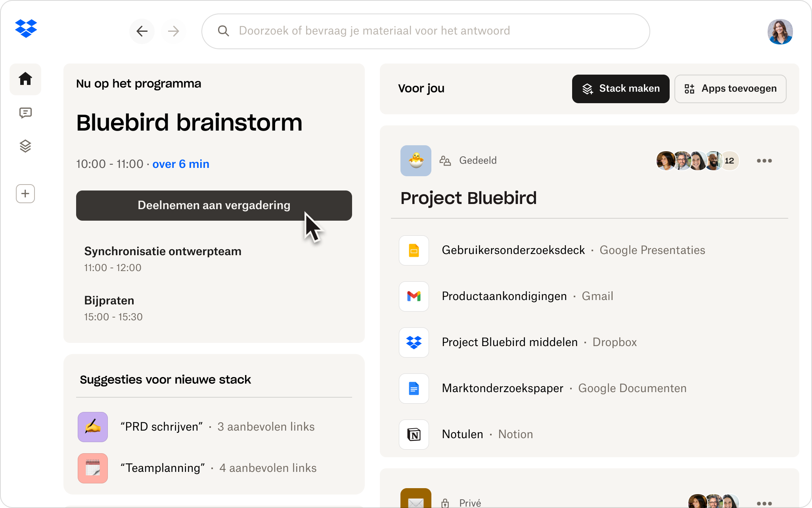Screen dimensions: 812x508
Task: Click the "4 aanbevolen links" text
Action: (268, 468)
